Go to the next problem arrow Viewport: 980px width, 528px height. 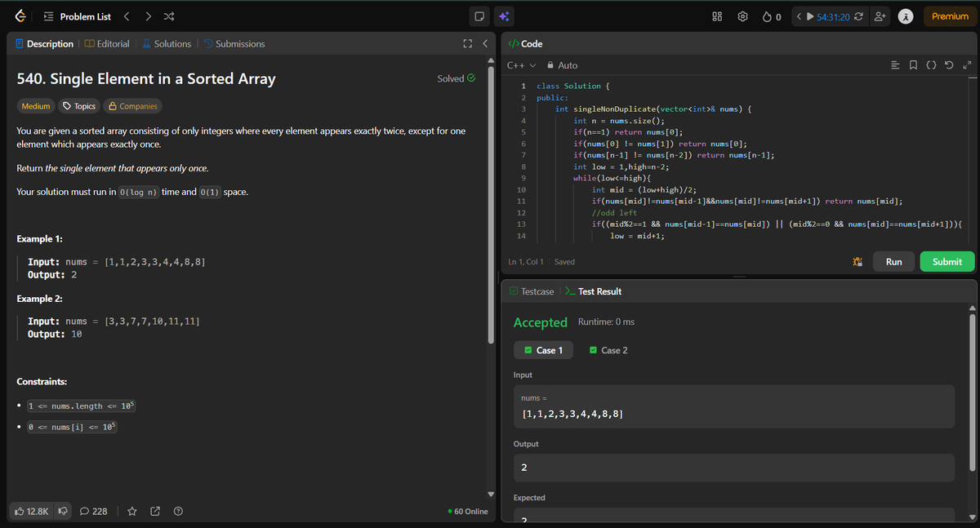coord(147,16)
